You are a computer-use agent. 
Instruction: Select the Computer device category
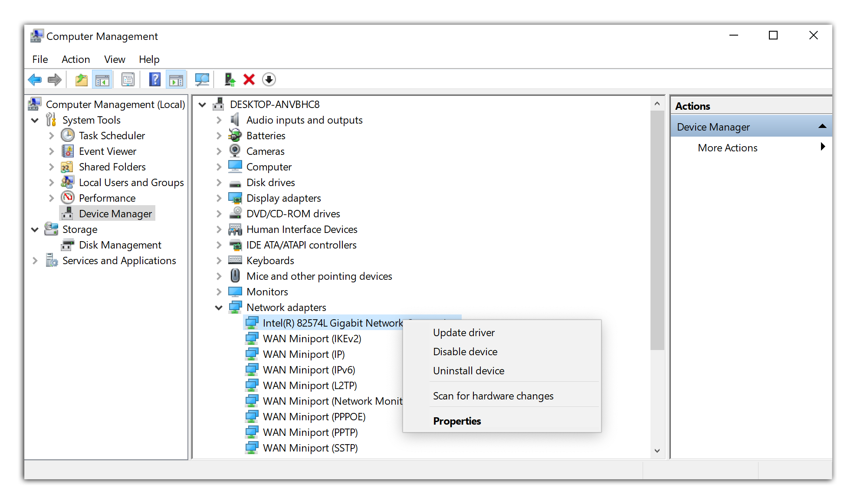pyautogui.click(x=269, y=167)
